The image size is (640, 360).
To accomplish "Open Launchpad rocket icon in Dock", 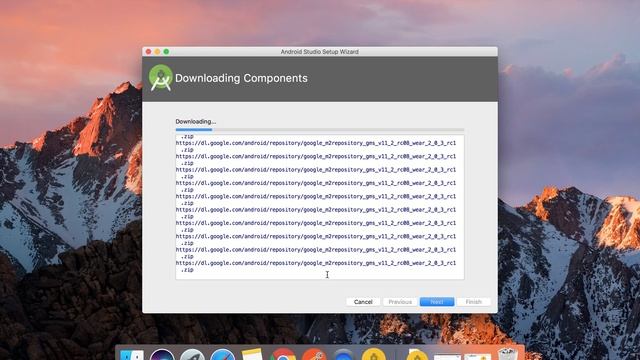I will (192, 355).
